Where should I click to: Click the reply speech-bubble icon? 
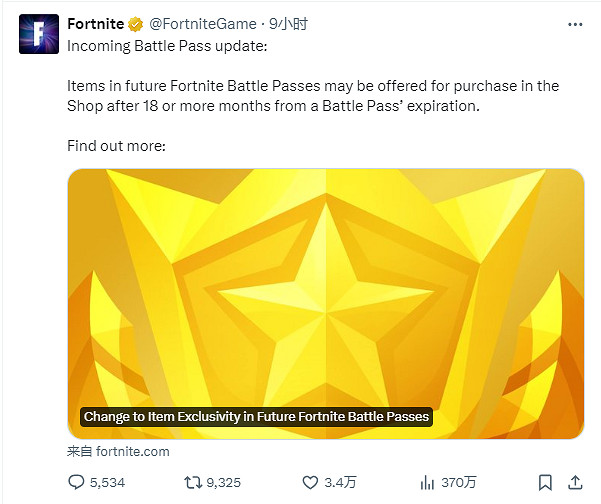pos(77,482)
